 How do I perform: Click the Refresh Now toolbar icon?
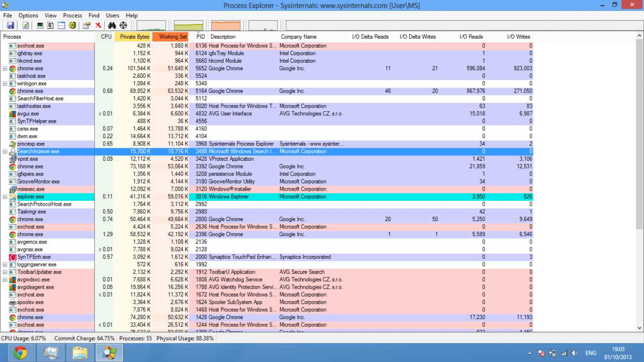coord(25,26)
